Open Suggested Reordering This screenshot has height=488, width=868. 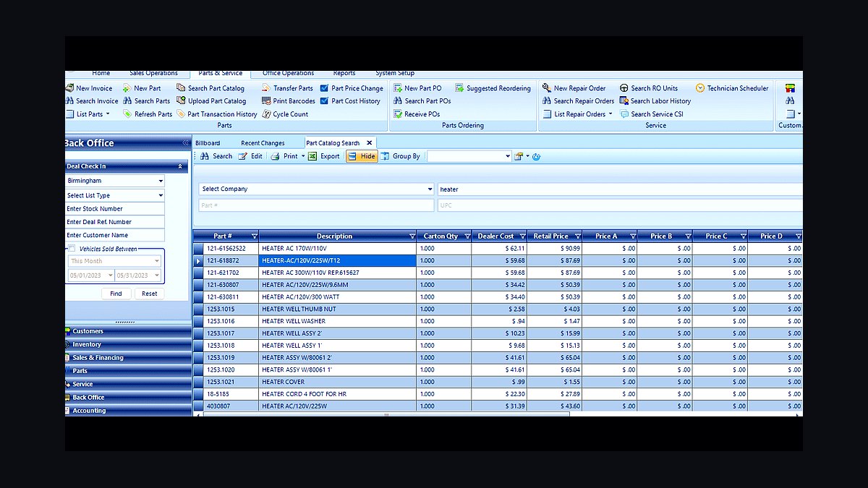pyautogui.click(x=493, y=88)
